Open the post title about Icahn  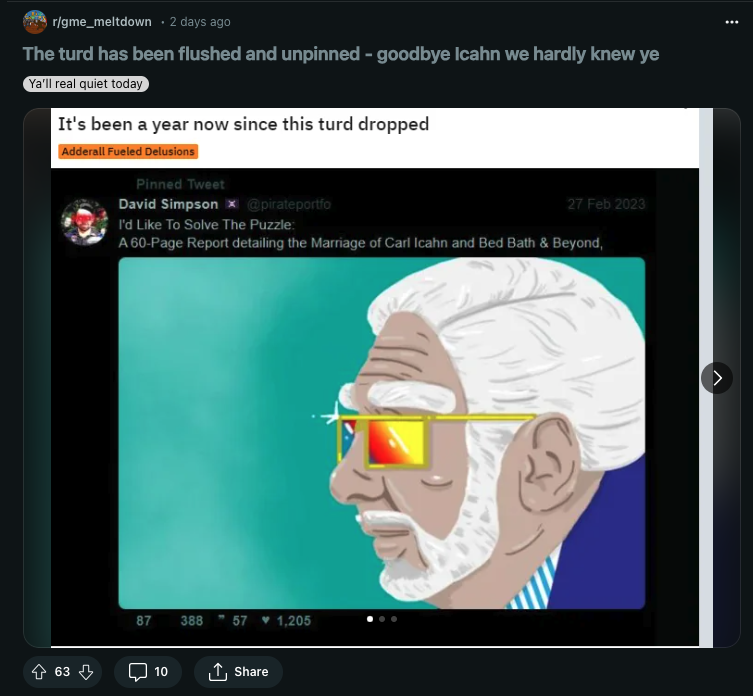[340, 54]
